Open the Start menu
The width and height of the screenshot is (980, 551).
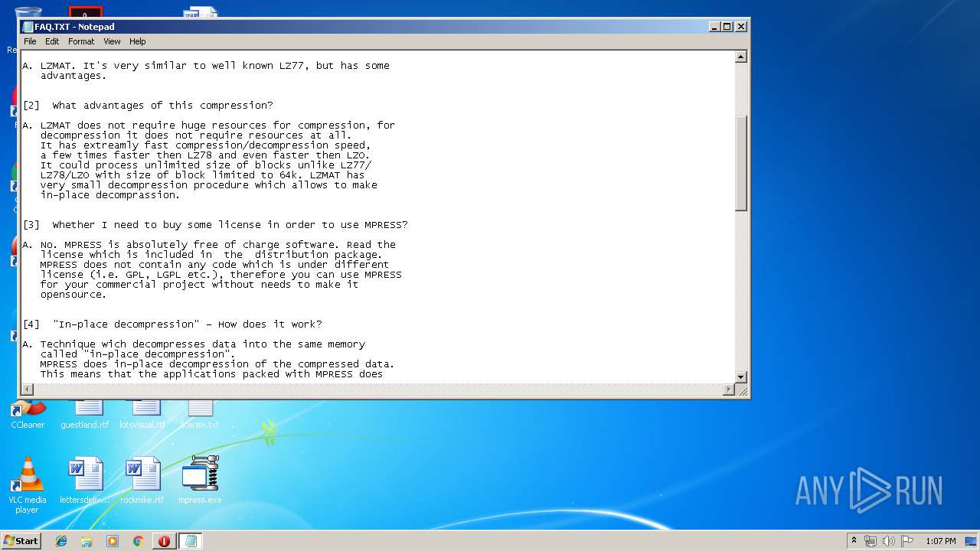click(21, 540)
